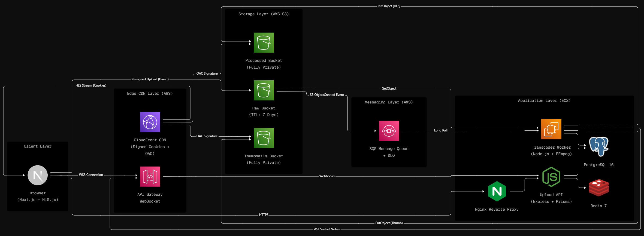This screenshot has width=644, height=236.
Task: Select the "API Gateway WebSocket" caption
Action: tap(150, 198)
